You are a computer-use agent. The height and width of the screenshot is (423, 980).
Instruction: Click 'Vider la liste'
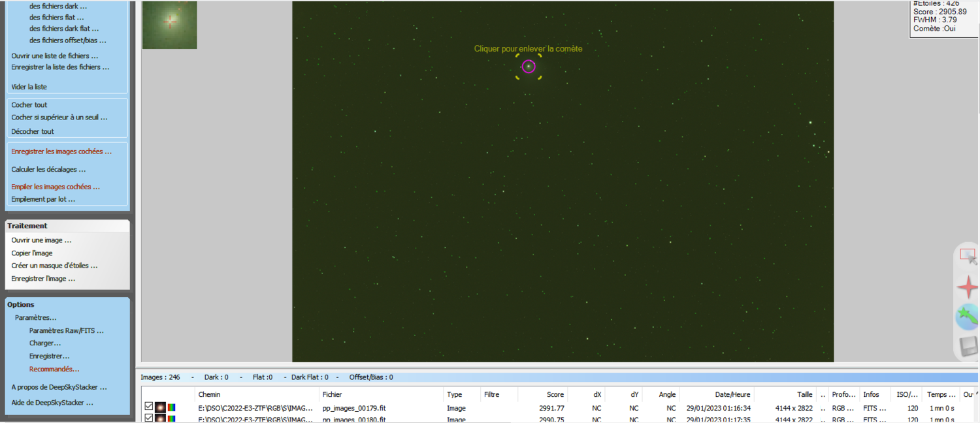pos(29,87)
